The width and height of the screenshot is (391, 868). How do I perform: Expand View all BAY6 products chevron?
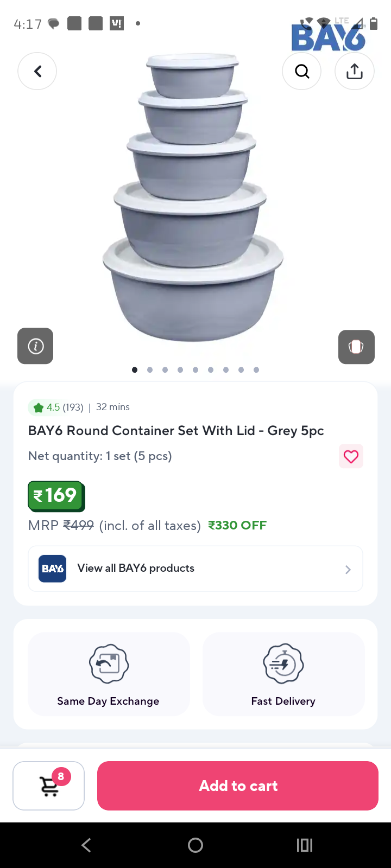[x=348, y=569]
